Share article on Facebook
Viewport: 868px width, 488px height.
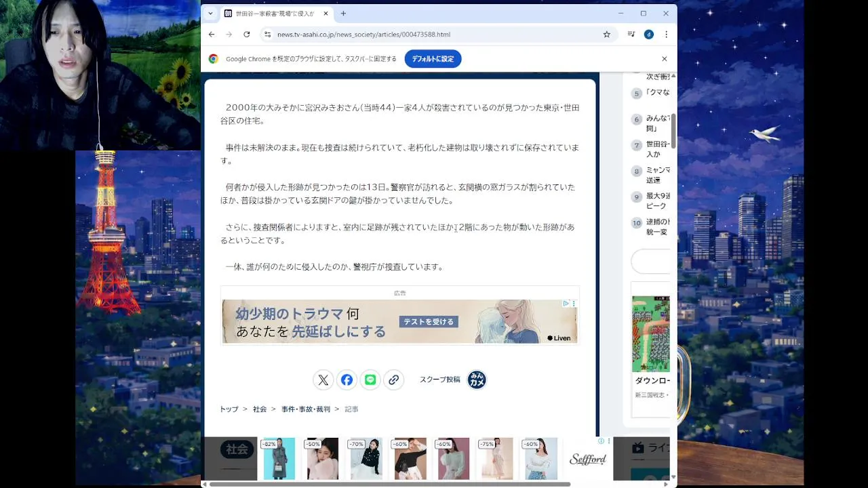347,380
